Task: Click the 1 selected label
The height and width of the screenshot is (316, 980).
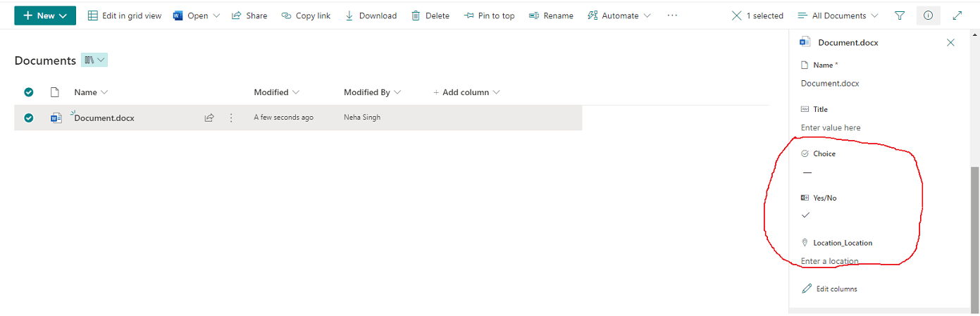Action: (x=765, y=15)
